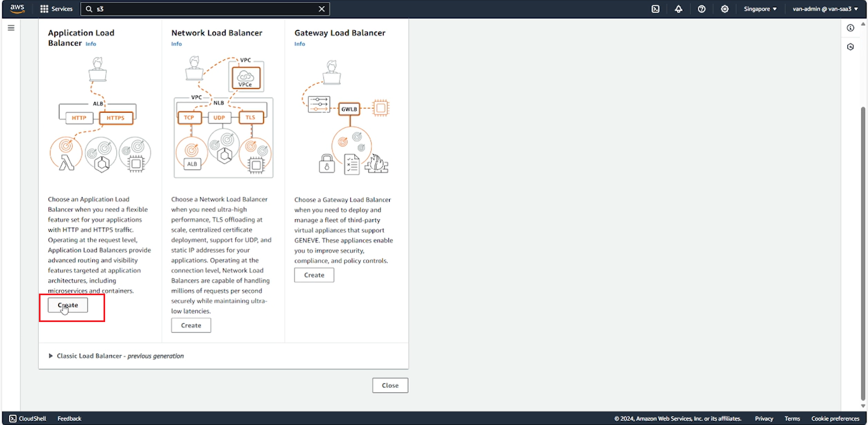868x425 pixels.
Task: Open Info link for Network Load Balancer
Action: pyautogui.click(x=176, y=44)
